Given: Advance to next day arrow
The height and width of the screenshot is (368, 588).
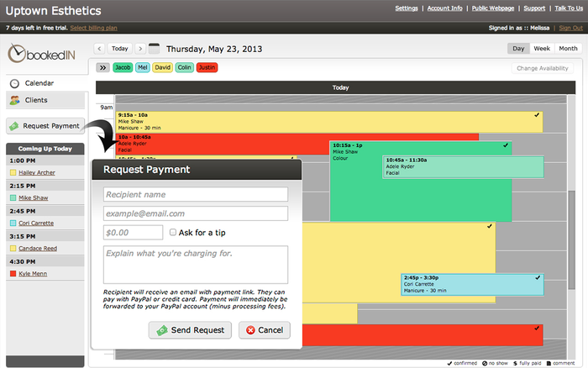Looking at the screenshot, I should [x=139, y=49].
